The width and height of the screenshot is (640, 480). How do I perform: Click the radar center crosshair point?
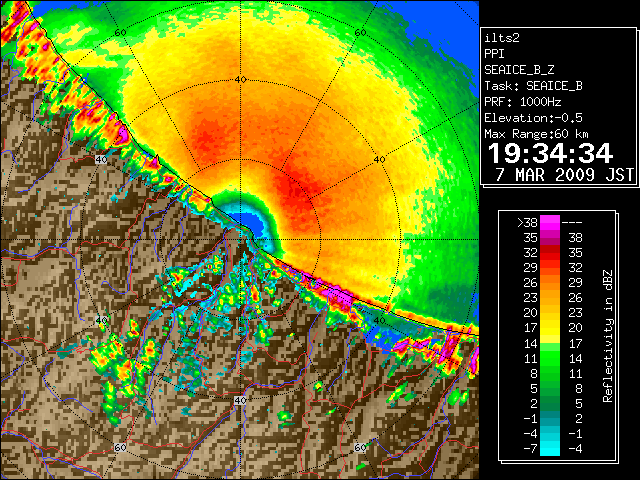(240, 240)
